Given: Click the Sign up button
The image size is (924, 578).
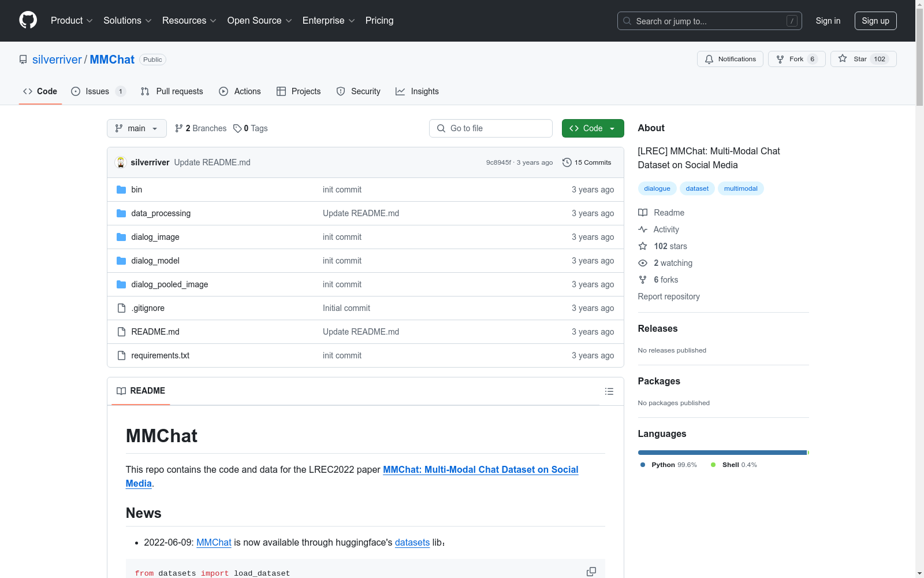Looking at the screenshot, I should pyautogui.click(x=875, y=21).
